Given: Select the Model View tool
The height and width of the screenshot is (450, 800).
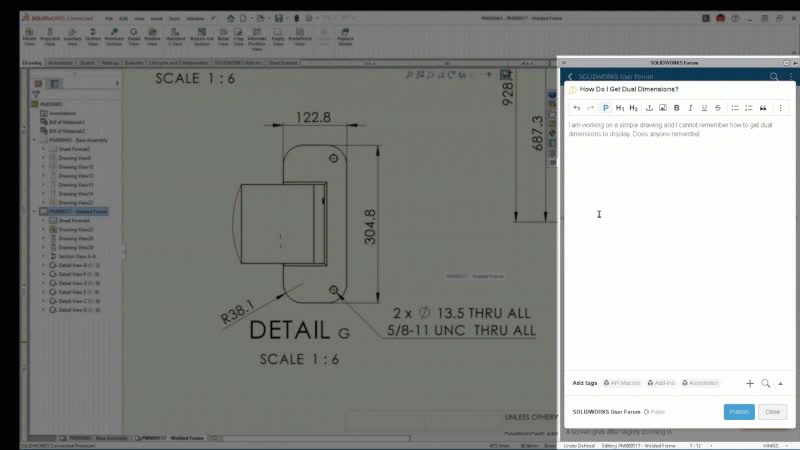Looking at the screenshot, I should coord(30,37).
